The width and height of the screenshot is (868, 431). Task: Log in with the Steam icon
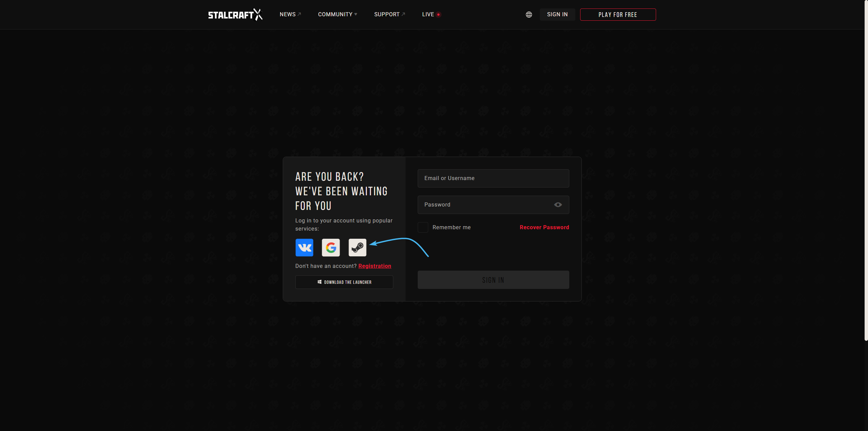tap(357, 248)
